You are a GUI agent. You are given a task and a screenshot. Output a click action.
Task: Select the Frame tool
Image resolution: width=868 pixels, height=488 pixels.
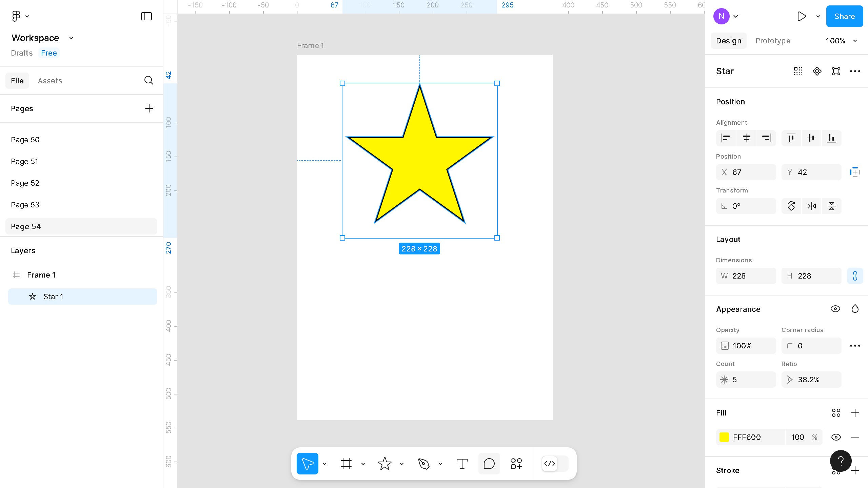(346, 464)
